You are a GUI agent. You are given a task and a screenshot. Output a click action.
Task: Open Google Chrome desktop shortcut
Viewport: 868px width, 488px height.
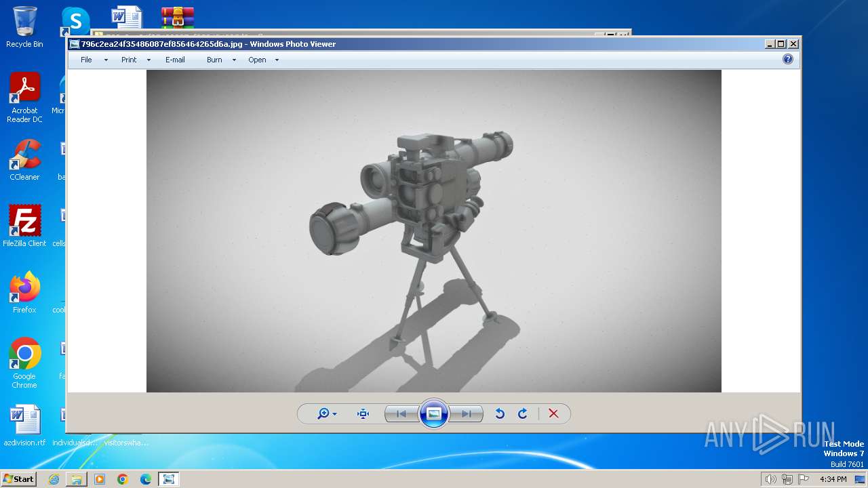click(x=24, y=363)
